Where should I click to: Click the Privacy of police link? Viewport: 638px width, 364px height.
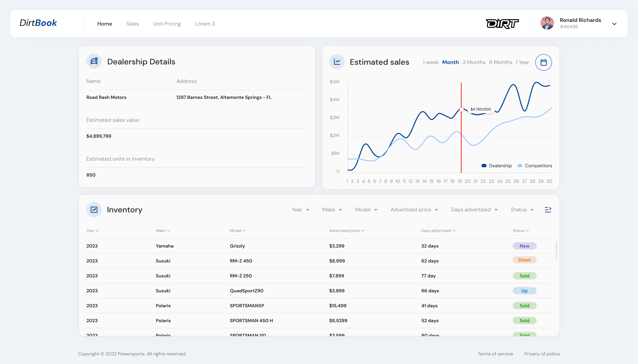pos(542,354)
